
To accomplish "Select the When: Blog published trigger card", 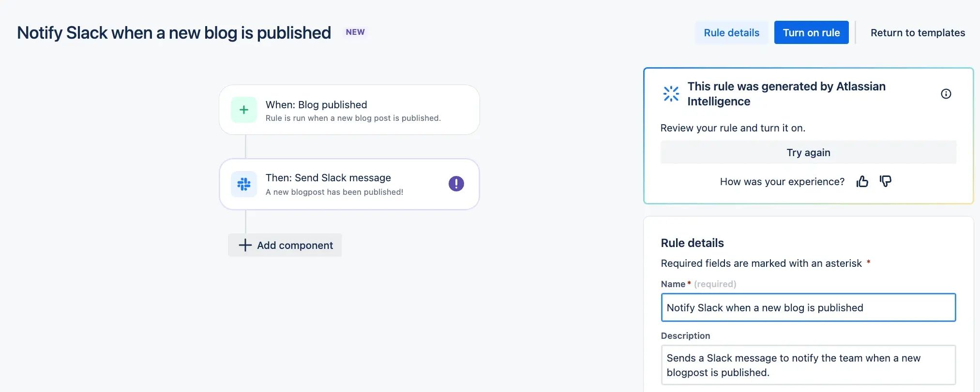I will pos(349,110).
